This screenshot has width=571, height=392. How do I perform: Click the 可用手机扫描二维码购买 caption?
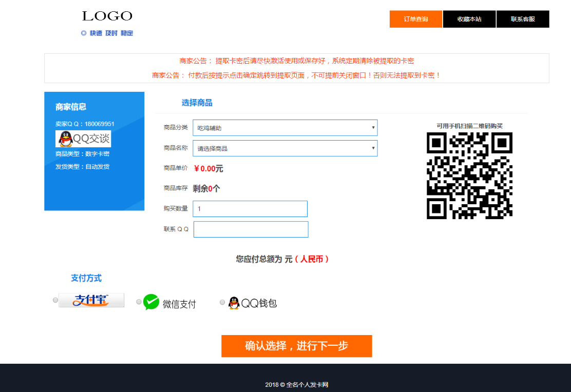(469, 126)
